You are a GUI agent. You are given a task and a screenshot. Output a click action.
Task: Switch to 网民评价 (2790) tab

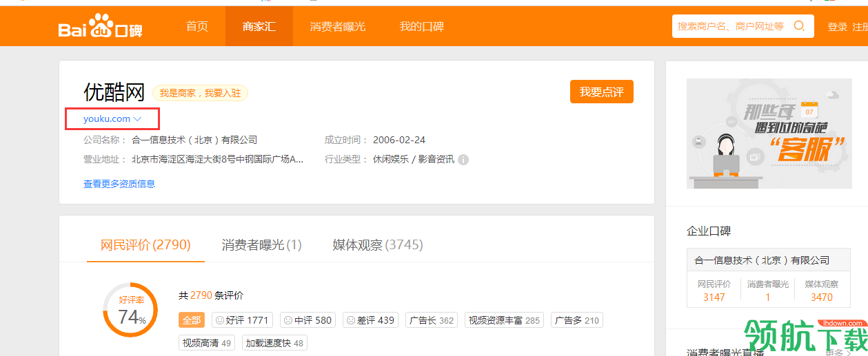pos(145,244)
